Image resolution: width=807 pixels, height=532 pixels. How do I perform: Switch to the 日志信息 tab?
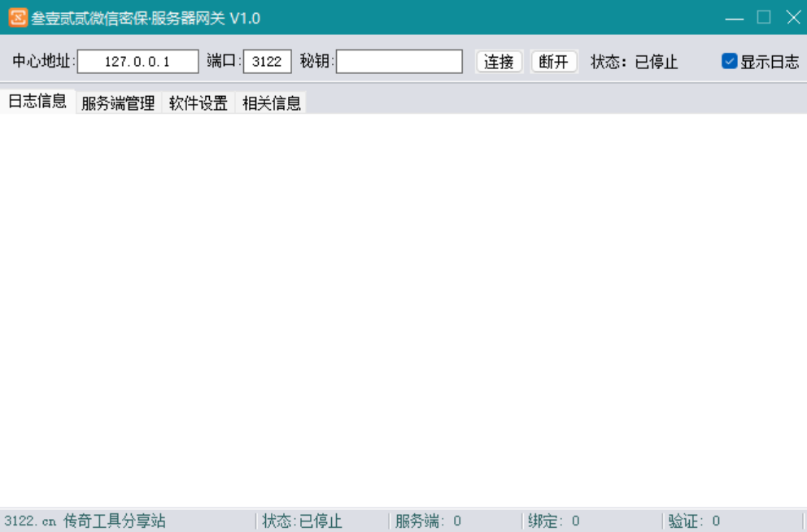pyautogui.click(x=37, y=102)
